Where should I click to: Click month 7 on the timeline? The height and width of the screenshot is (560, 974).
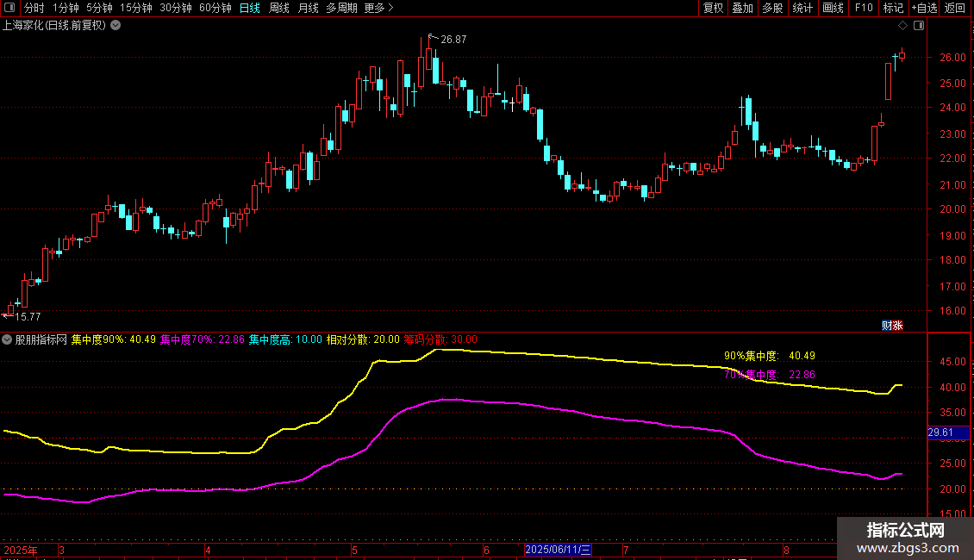pos(626,550)
